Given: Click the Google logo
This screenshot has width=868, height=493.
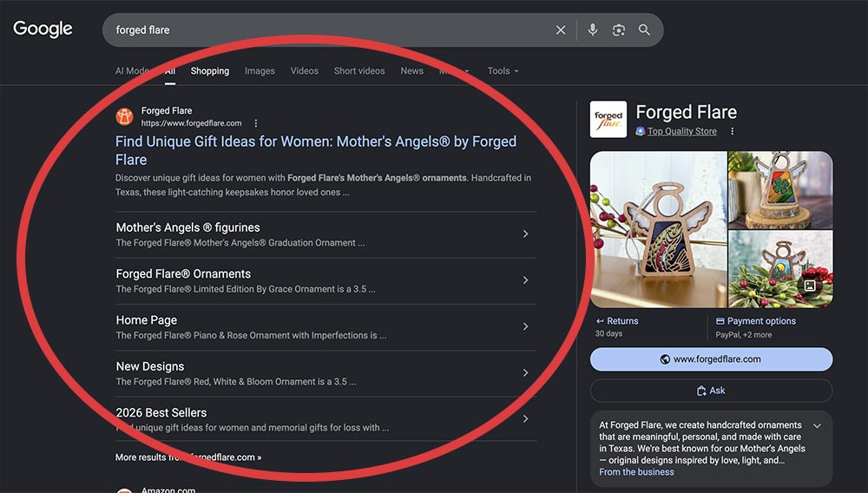Looking at the screenshot, I should coord(43,30).
